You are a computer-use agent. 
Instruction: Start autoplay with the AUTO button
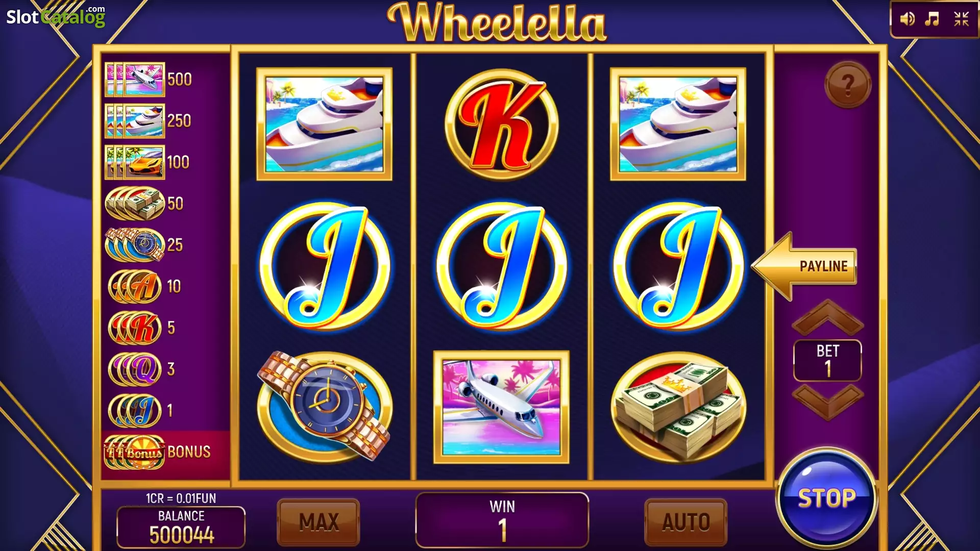(x=686, y=522)
